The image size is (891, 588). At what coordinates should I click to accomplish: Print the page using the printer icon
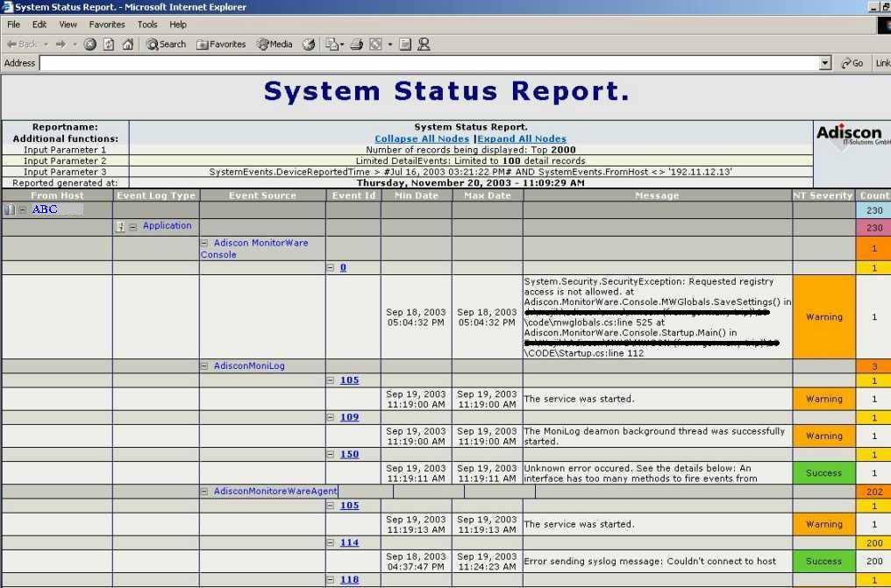pyautogui.click(x=356, y=45)
